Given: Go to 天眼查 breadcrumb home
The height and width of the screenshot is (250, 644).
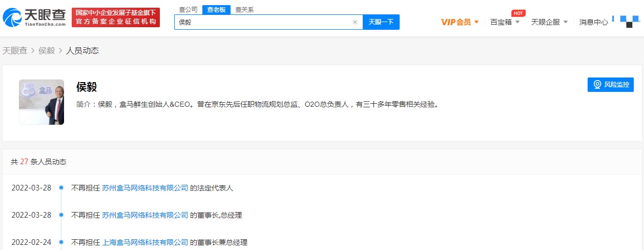Looking at the screenshot, I should click(15, 50).
